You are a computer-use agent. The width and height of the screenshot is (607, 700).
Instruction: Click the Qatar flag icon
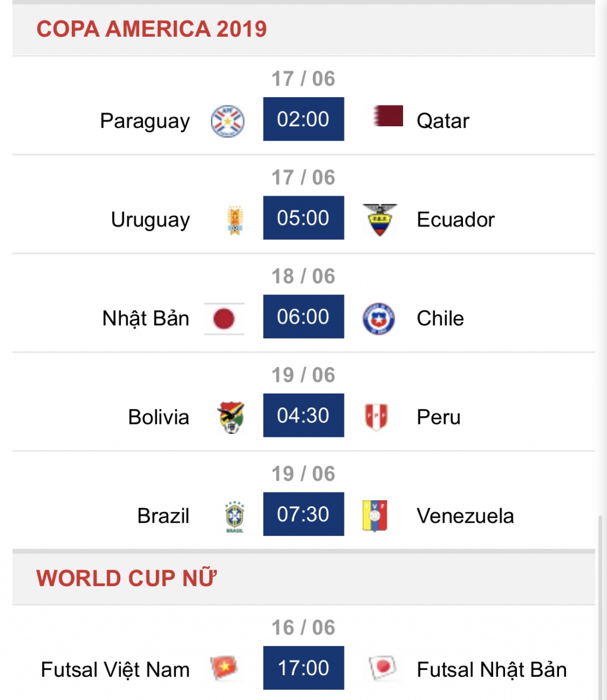coord(388,116)
